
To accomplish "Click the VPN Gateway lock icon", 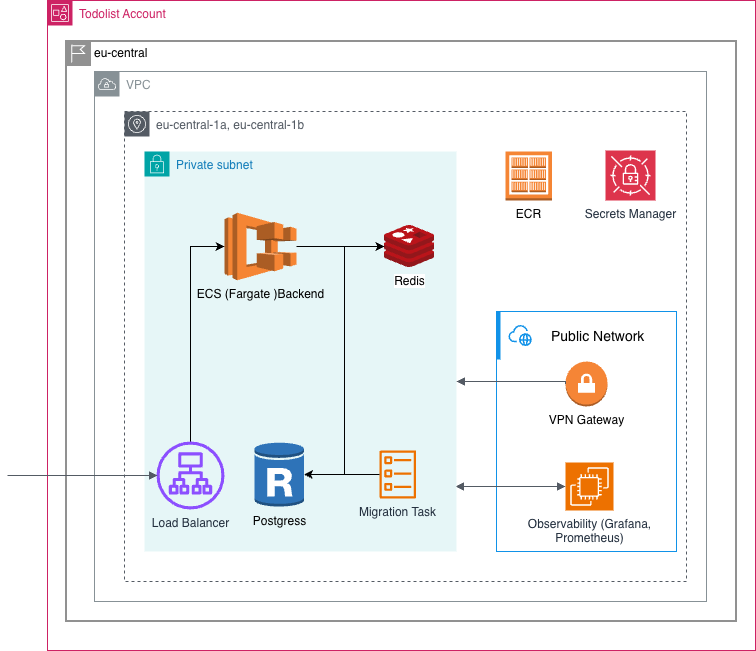I will pyautogui.click(x=586, y=384).
